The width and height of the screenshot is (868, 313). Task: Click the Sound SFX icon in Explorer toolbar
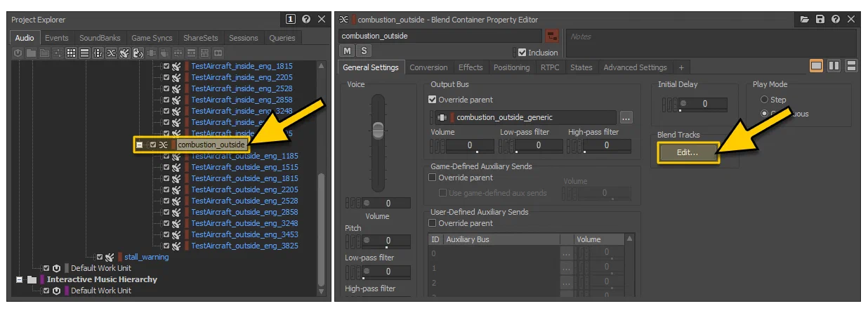pos(124,53)
